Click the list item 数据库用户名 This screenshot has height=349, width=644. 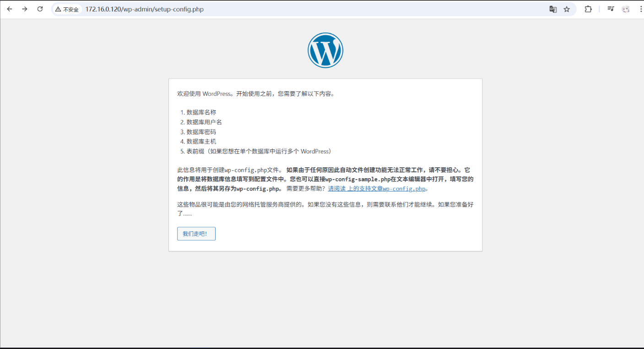point(204,122)
